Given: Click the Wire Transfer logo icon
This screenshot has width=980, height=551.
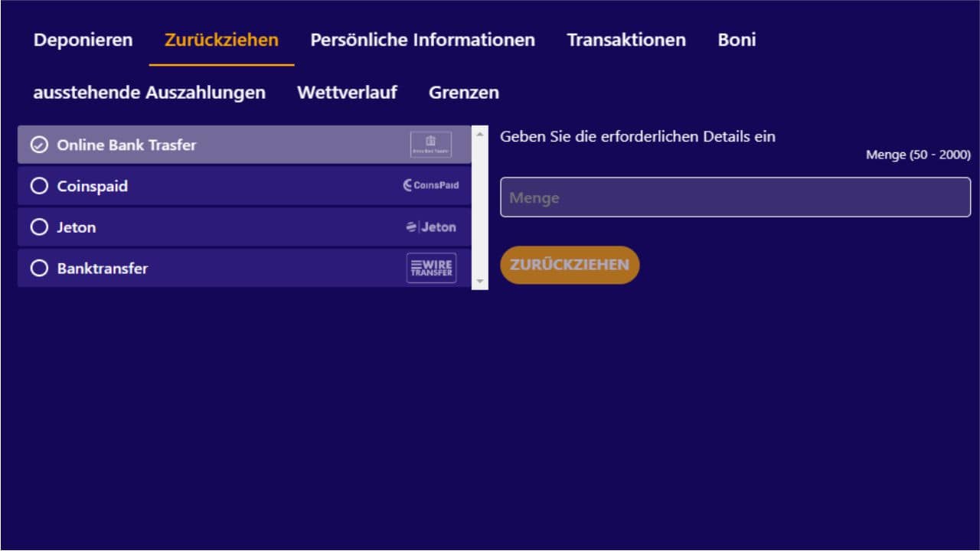Looking at the screenshot, I should [x=431, y=268].
